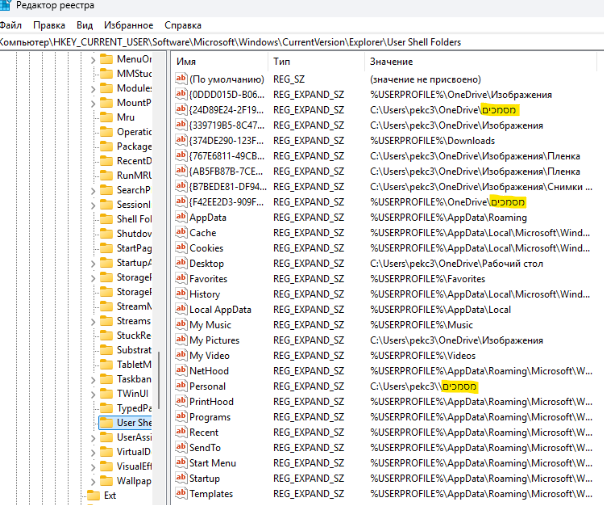Click the string icon of AppData value
Screen dimensions: 604x505
click(x=181, y=217)
